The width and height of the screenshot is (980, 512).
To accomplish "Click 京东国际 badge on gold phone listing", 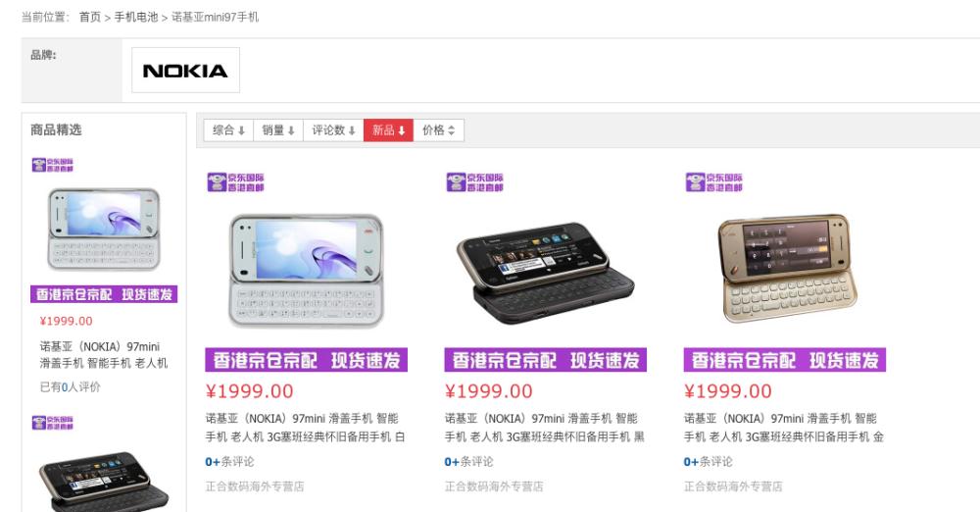I will [714, 182].
